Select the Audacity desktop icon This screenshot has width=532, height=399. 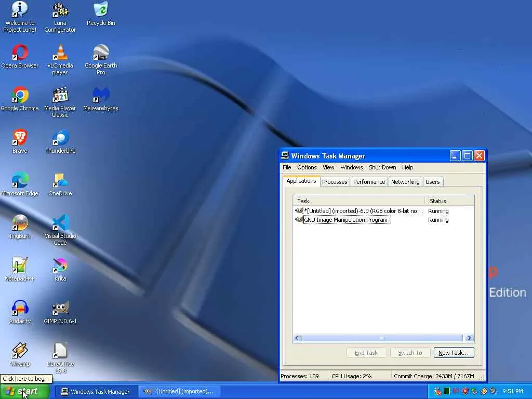coord(20,312)
